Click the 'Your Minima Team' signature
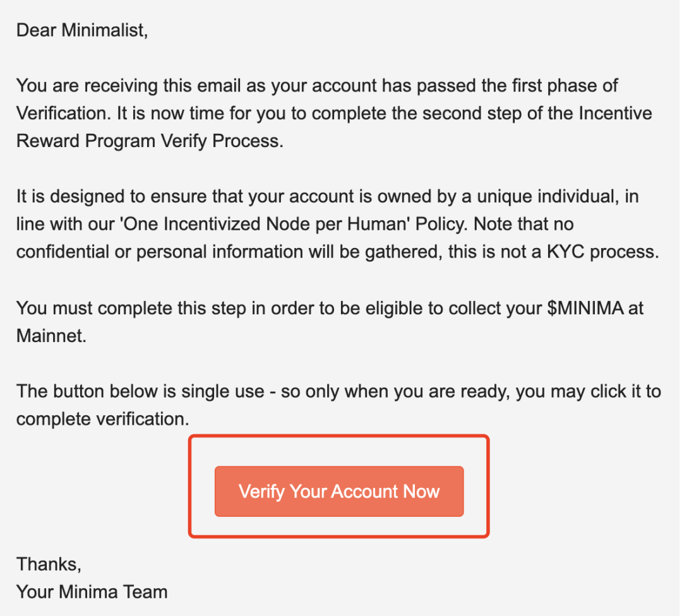The height and width of the screenshot is (616, 682). click(92, 592)
